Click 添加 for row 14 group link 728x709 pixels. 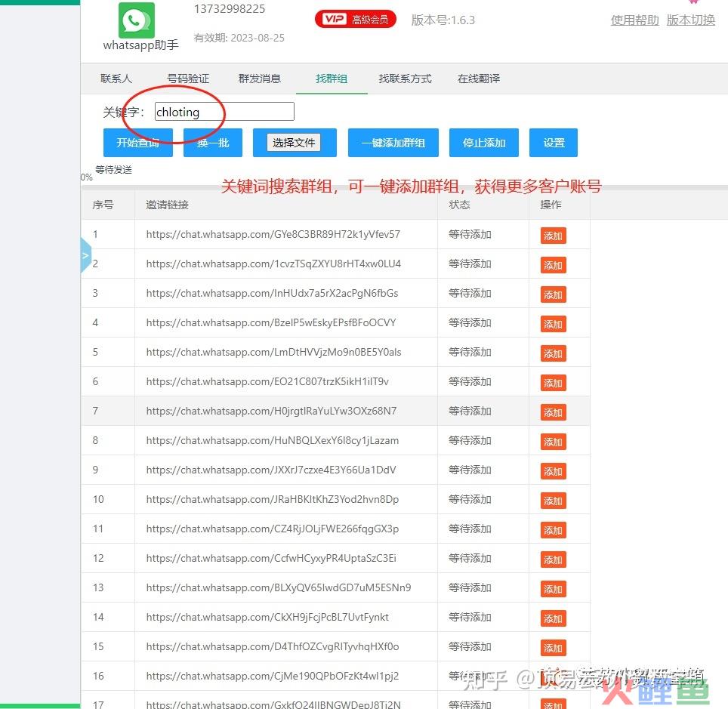pyautogui.click(x=553, y=618)
